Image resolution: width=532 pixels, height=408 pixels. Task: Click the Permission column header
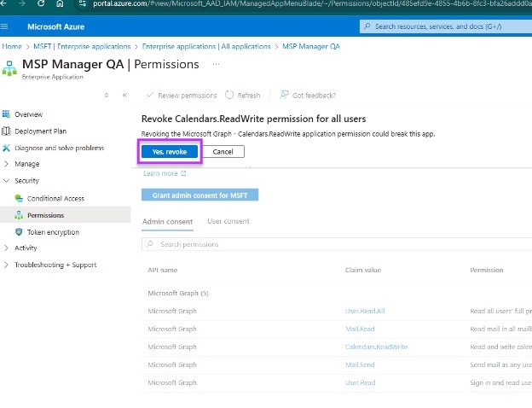point(487,270)
